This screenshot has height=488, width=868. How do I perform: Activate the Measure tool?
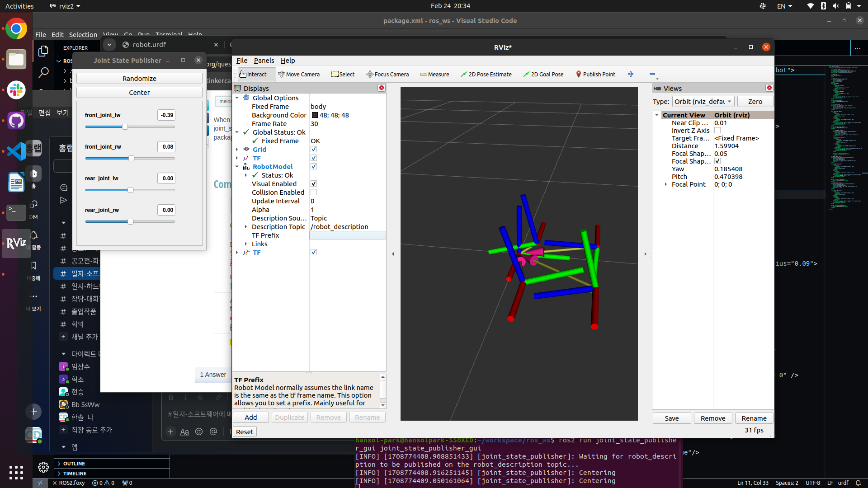pos(434,74)
